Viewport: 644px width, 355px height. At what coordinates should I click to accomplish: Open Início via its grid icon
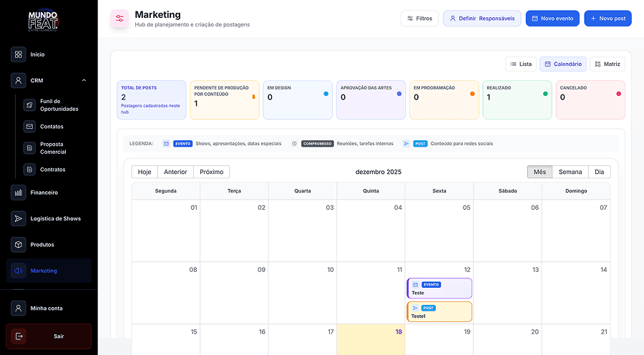pos(18,54)
